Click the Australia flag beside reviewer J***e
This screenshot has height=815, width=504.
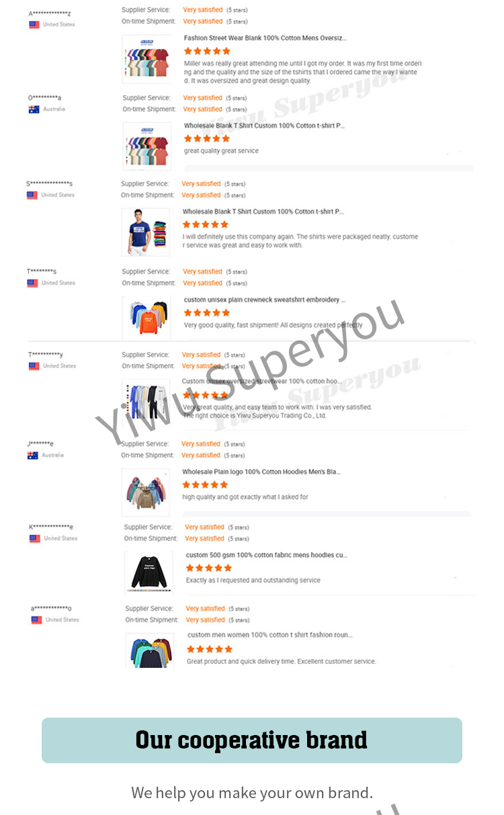(x=32, y=456)
